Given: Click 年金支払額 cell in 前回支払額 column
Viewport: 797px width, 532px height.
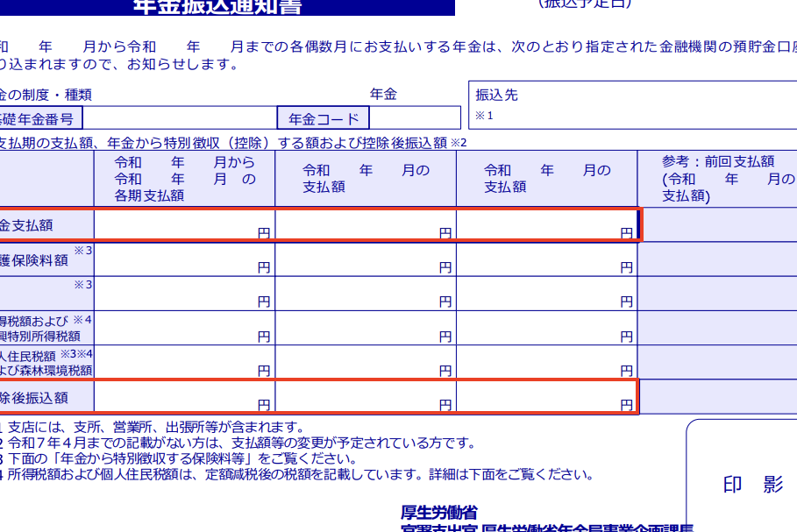Looking at the screenshot, I should pos(719,225).
